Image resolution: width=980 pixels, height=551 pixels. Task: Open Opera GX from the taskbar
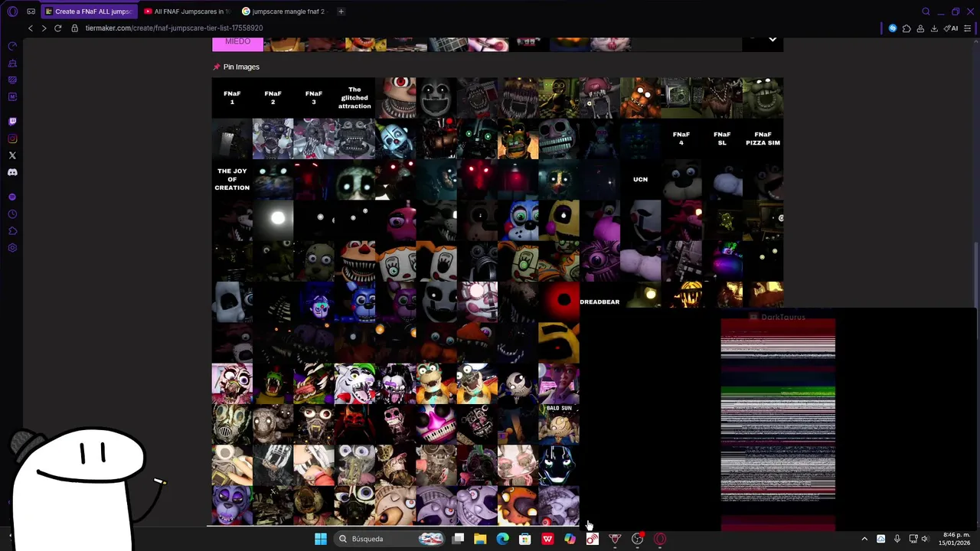(660, 539)
